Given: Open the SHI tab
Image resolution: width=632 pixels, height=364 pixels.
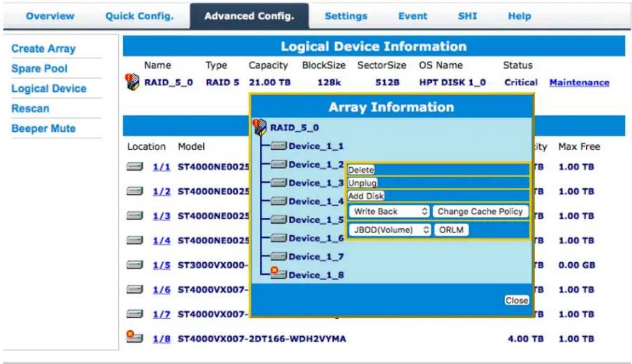Looking at the screenshot, I should point(467,16).
